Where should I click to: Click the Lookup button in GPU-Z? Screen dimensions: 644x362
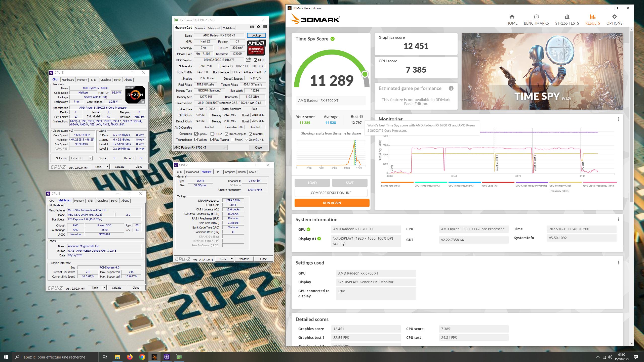pyautogui.click(x=256, y=35)
